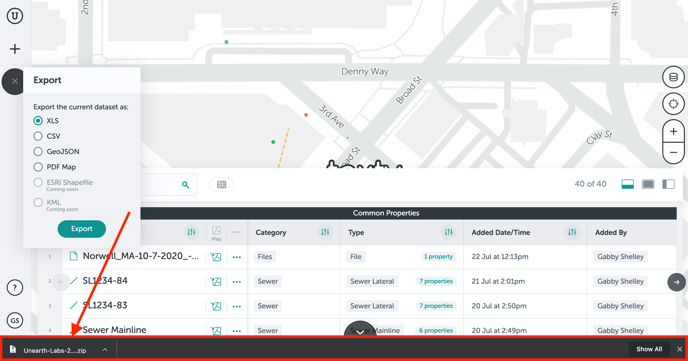688x361 pixels.
Task: Open the GS user profile avatar
Action: coord(15,320)
